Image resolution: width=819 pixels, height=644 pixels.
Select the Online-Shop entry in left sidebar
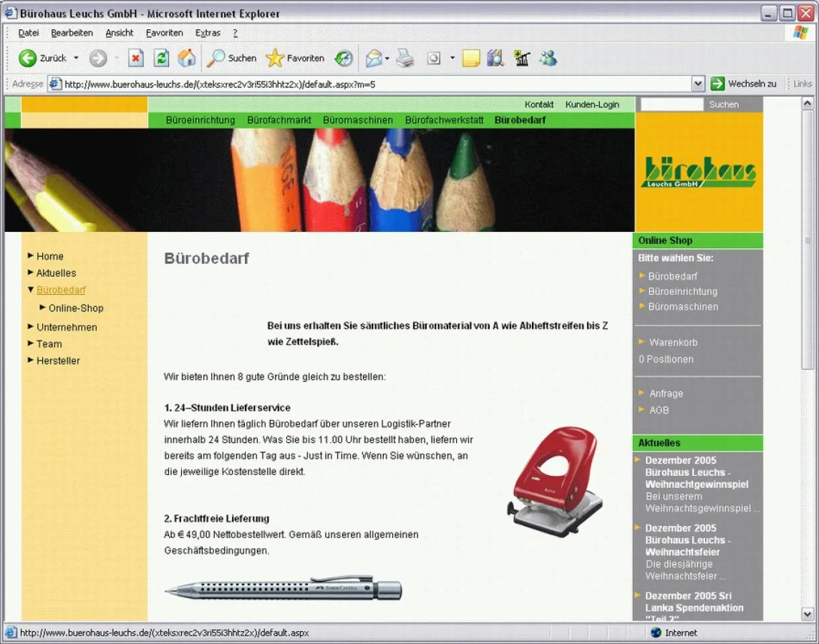pyautogui.click(x=77, y=308)
